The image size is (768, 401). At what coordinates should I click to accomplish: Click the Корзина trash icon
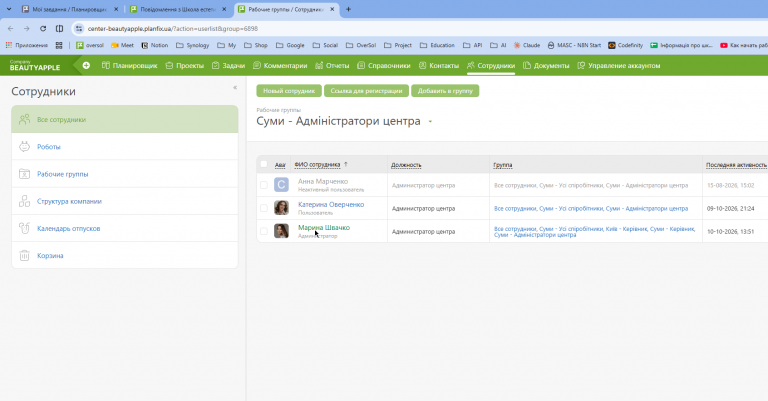coord(24,255)
